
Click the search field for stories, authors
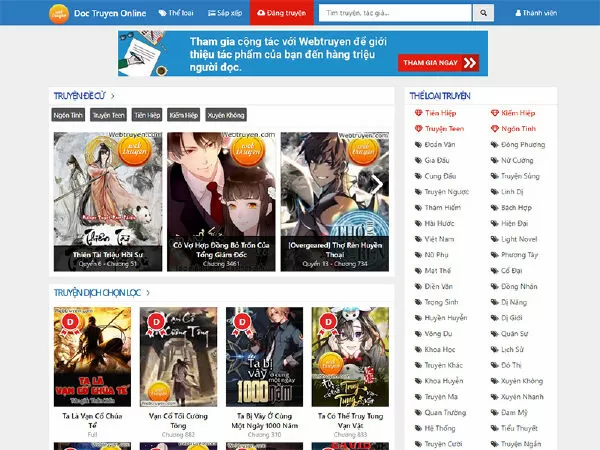[395, 13]
